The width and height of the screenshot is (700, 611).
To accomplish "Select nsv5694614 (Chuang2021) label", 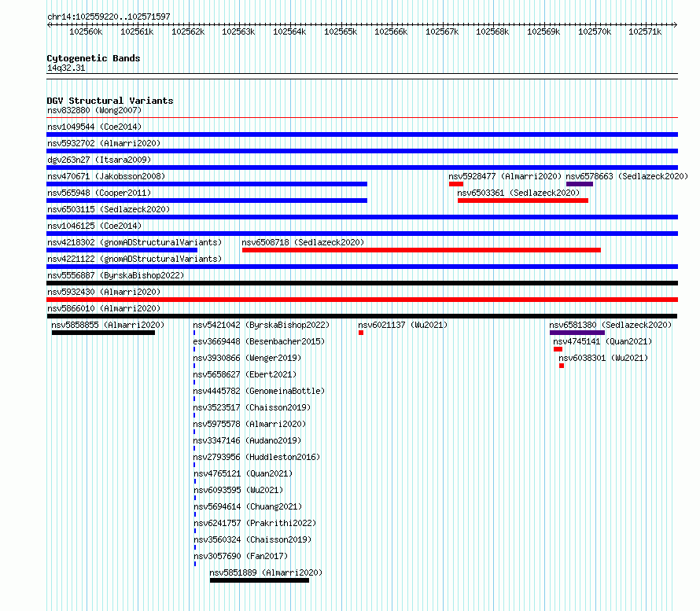I will pos(248,506).
